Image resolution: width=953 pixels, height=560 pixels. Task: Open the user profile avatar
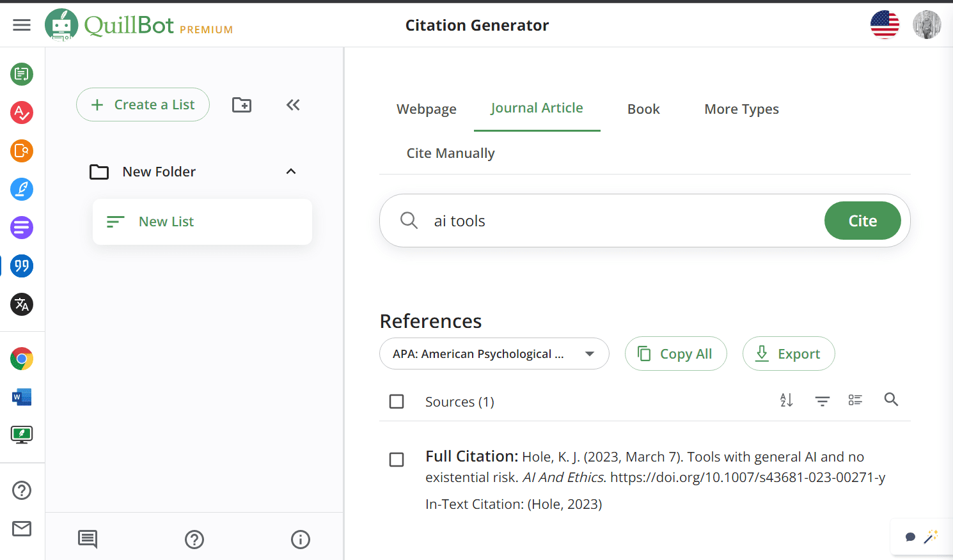click(927, 25)
